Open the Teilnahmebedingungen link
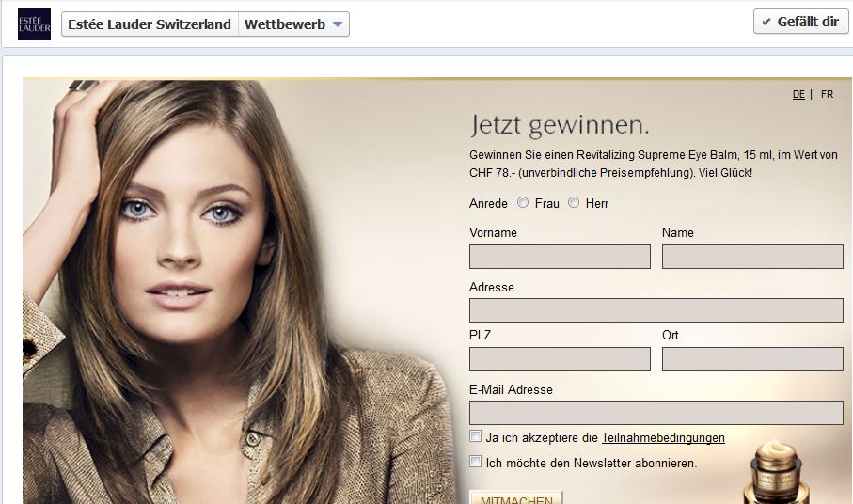 (663, 437)
